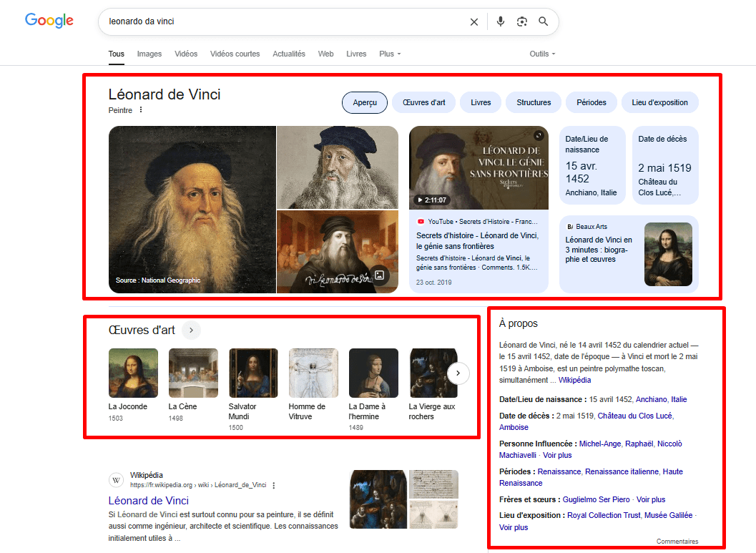Open the Outils dropdown
The height and width of the screenshot is (553, 756).
pos(542,54)
